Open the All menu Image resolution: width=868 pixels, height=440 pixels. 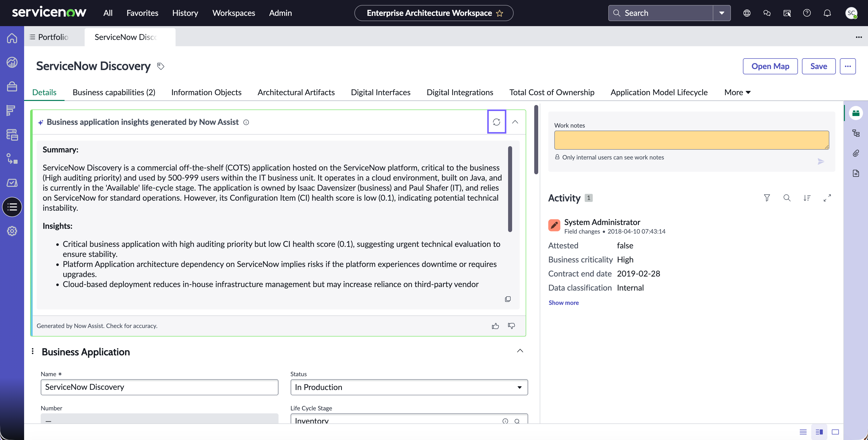point(108,13)
